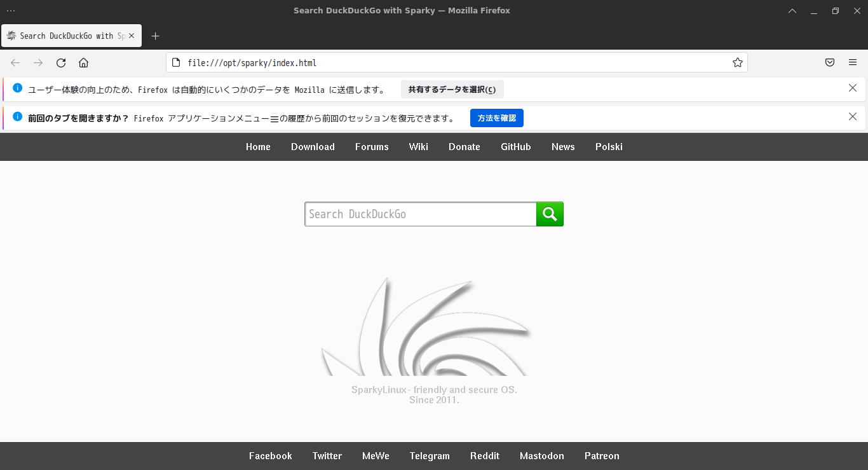
Task: Click info icon on previous tabs notice
Action: point(17,116)
